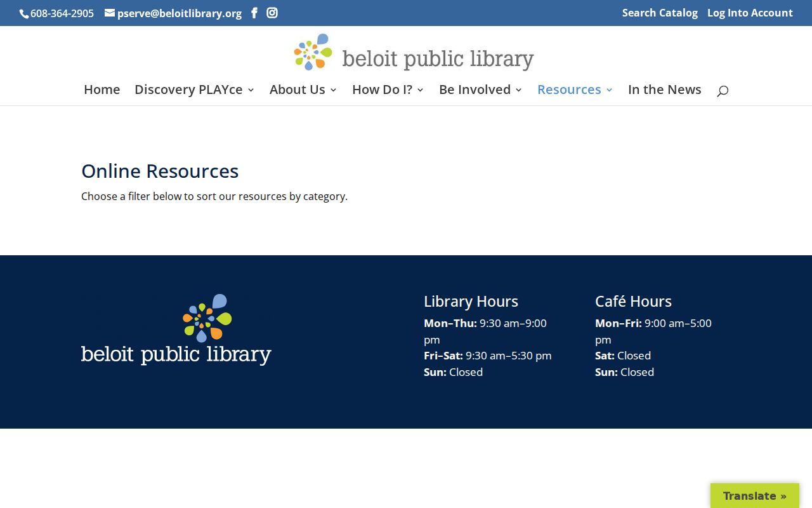Click the envelope email icon
The height and width of the screenshot is (508, 812).
pyautogui.click(x=110, y=13)
